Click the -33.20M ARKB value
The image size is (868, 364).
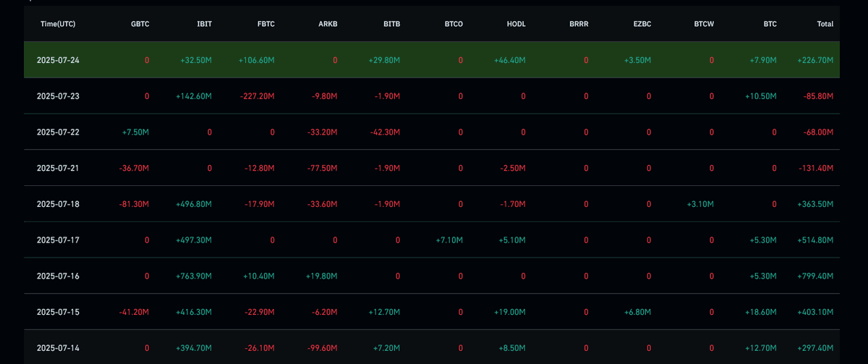tap(323, 132)
